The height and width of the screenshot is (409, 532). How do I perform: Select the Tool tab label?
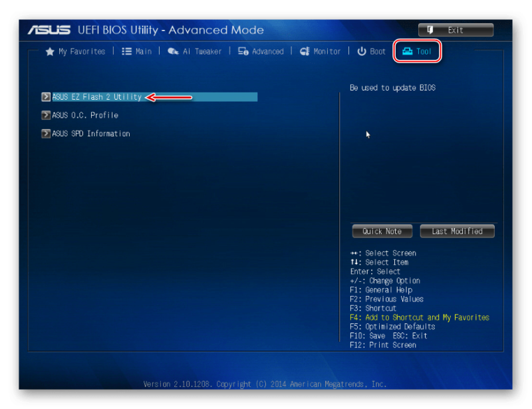pos(424,52)
